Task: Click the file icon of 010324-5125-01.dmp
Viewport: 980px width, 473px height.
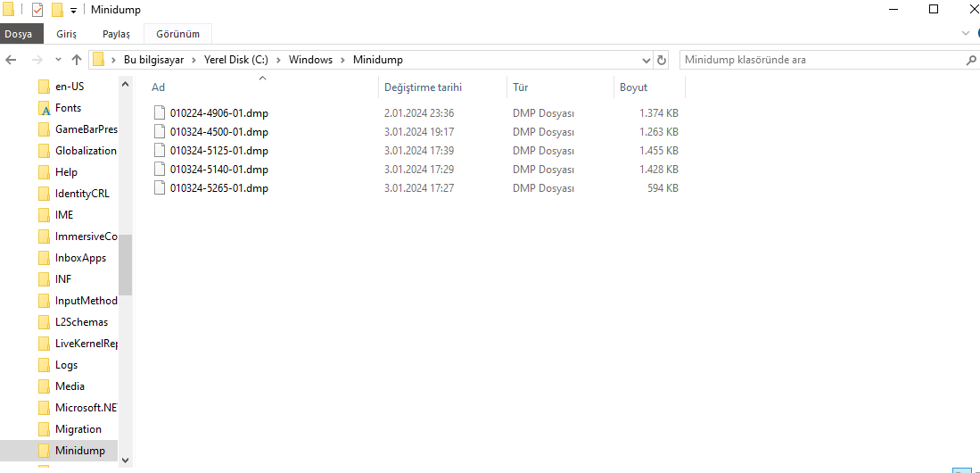Action: [x=160, y=150]
